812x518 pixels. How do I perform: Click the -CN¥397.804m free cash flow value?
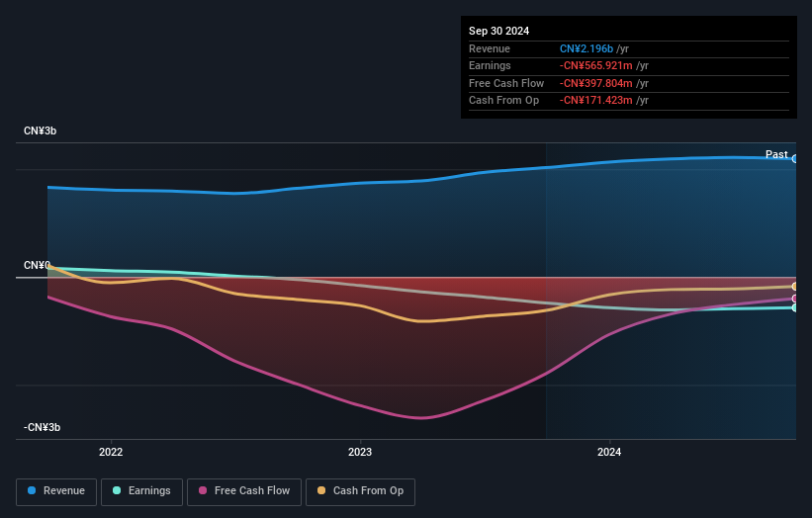point(595,83)
